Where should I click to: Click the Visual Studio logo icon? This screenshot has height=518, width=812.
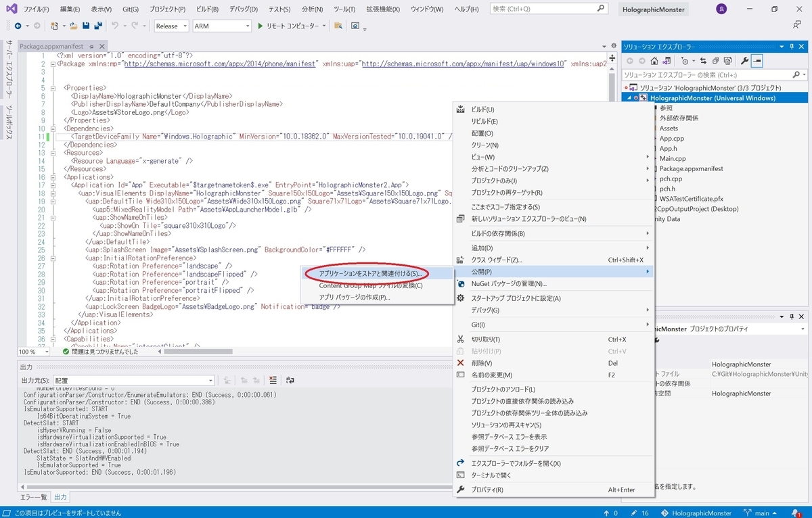(x=11, y=9)
